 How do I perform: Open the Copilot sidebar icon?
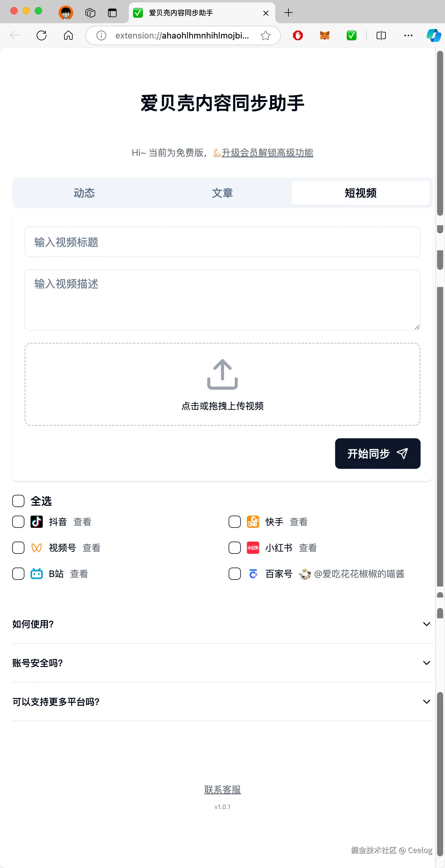point(434,35)
